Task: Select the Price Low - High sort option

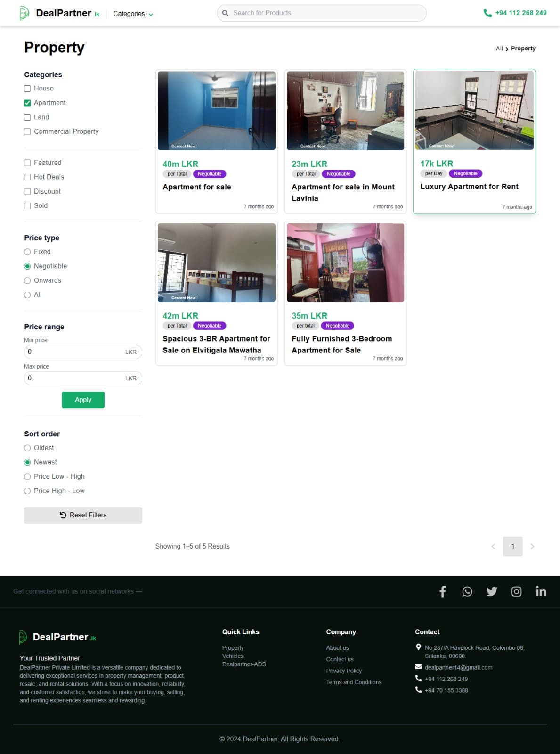Action: pos(27,476)
